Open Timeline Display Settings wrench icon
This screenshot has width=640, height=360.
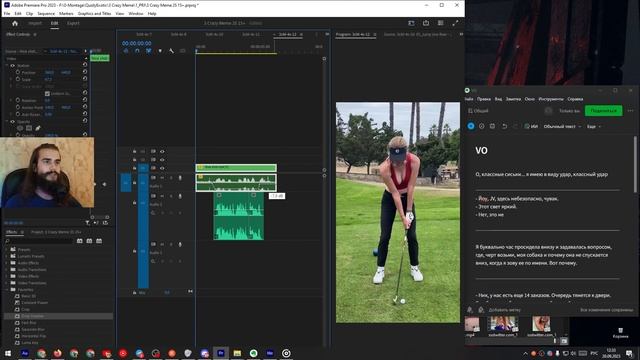171,51
